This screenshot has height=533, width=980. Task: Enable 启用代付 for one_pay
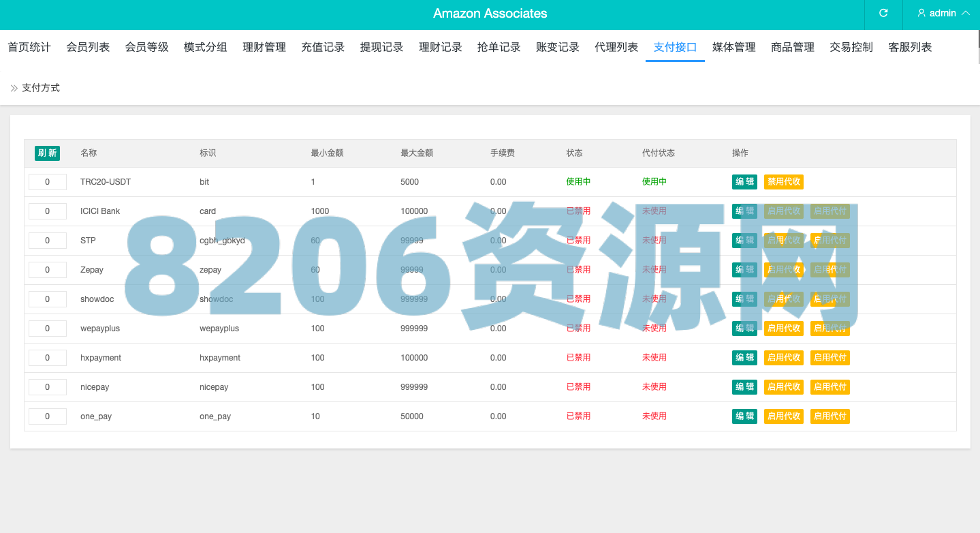coord(829,416)
